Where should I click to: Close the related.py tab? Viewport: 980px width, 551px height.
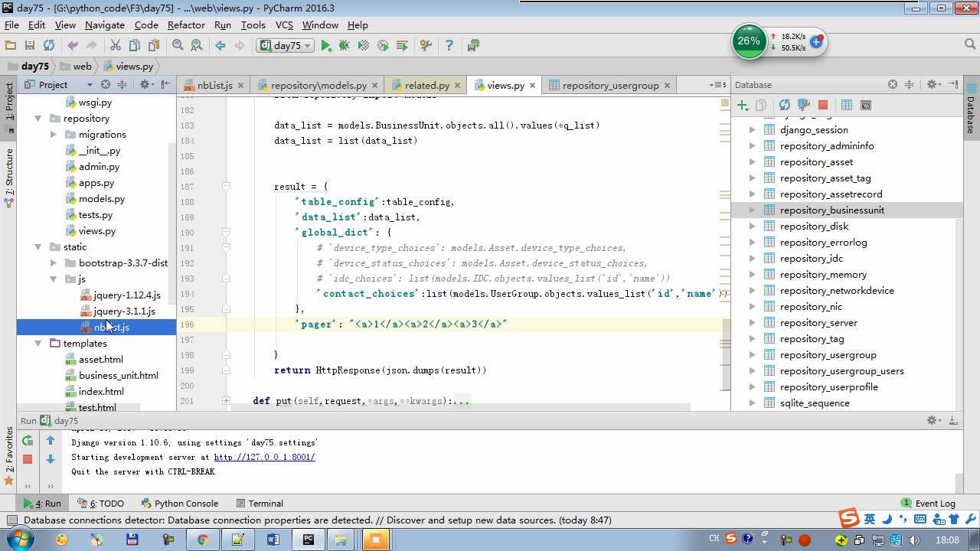(457, 85)
